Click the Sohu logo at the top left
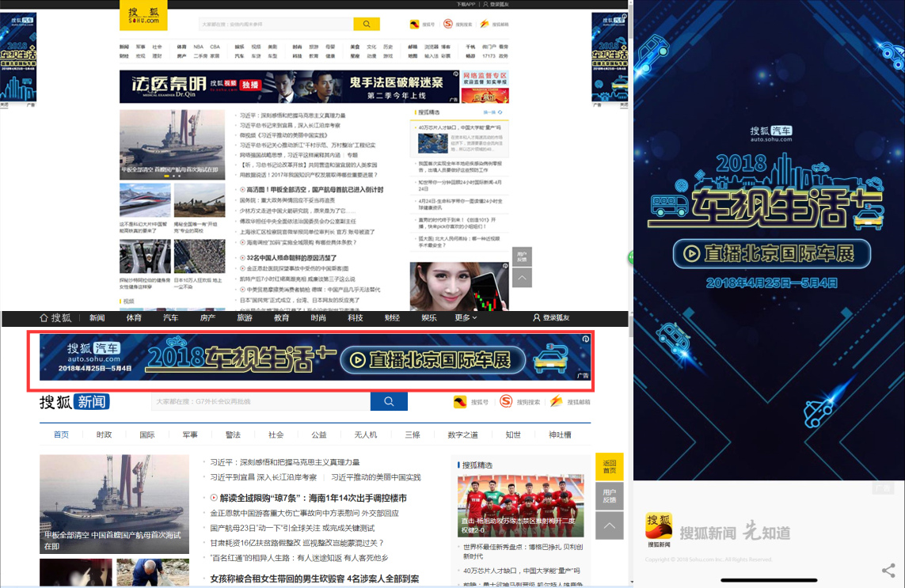 tap(145, 16)
